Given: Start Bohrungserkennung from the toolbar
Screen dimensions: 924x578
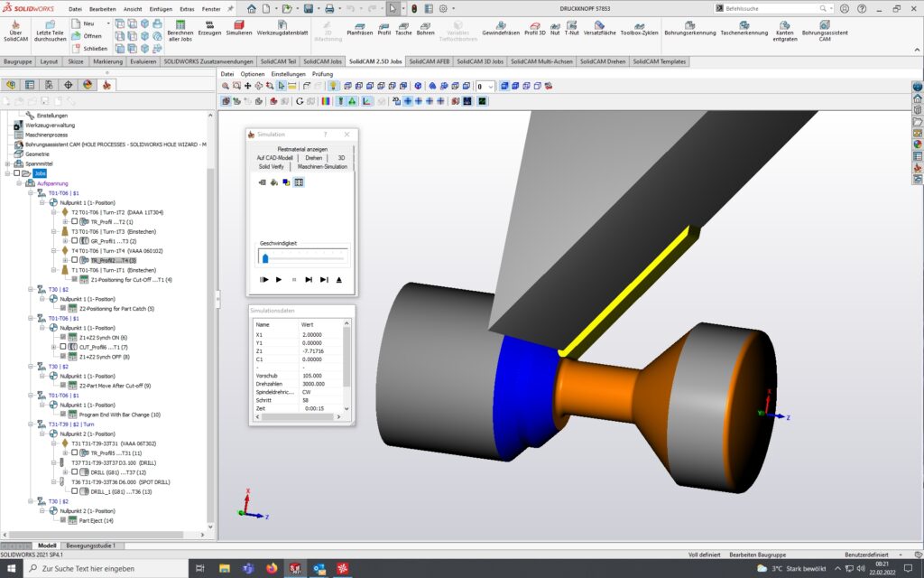Looking at the screenshot, I should pyautogui.click(x=689, y=25).
